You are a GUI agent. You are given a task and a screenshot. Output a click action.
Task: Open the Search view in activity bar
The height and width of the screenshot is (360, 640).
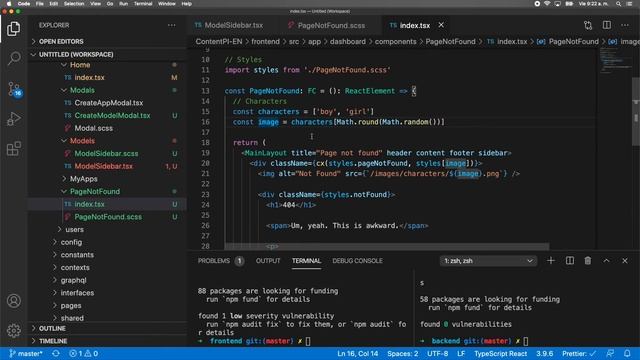(13, 58)
